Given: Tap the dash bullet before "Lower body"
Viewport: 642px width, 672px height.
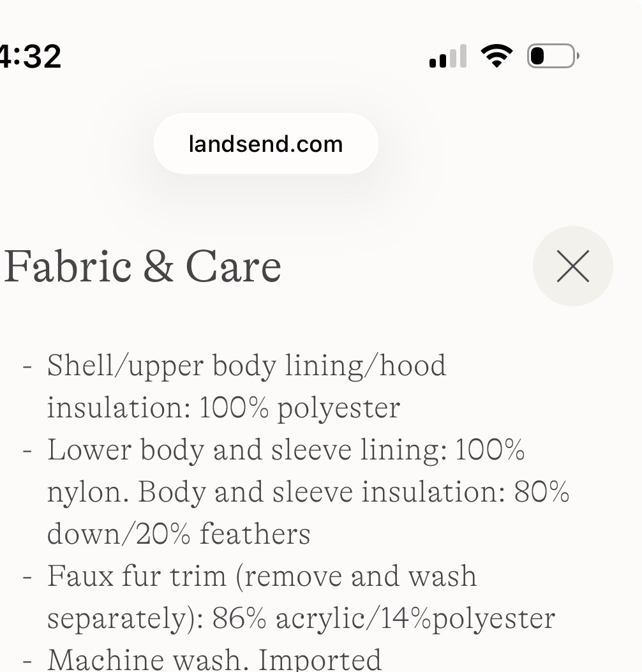Looking at the screenshot, I should pyautogui.click(x=27, y=451).
